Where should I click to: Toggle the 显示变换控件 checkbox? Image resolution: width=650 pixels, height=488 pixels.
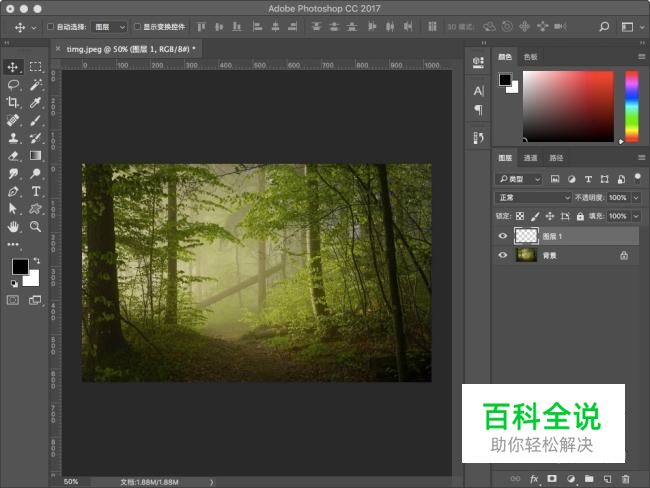click(137, 26)
